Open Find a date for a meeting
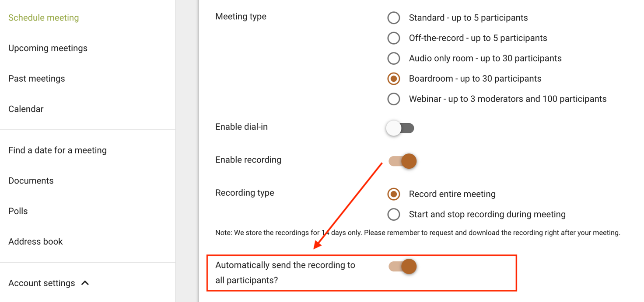The width and height of the screenshot is (644, 302). 57,150
